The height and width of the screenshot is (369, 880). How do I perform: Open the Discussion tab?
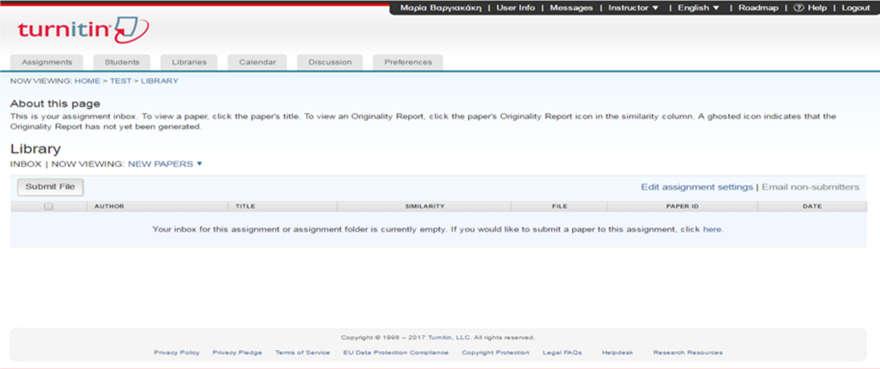[x=330, y=62]
